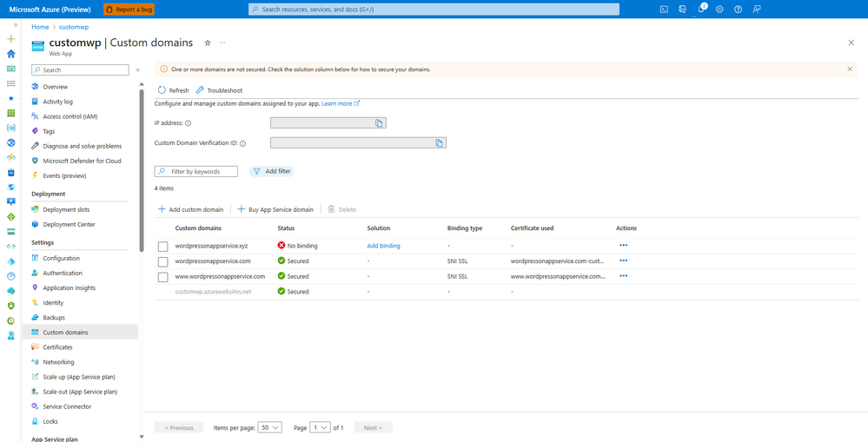This screenshot has width=868, height=442.
Task: Dismiss the unsecured domains warning banner
Action: (x=850, y=69)
